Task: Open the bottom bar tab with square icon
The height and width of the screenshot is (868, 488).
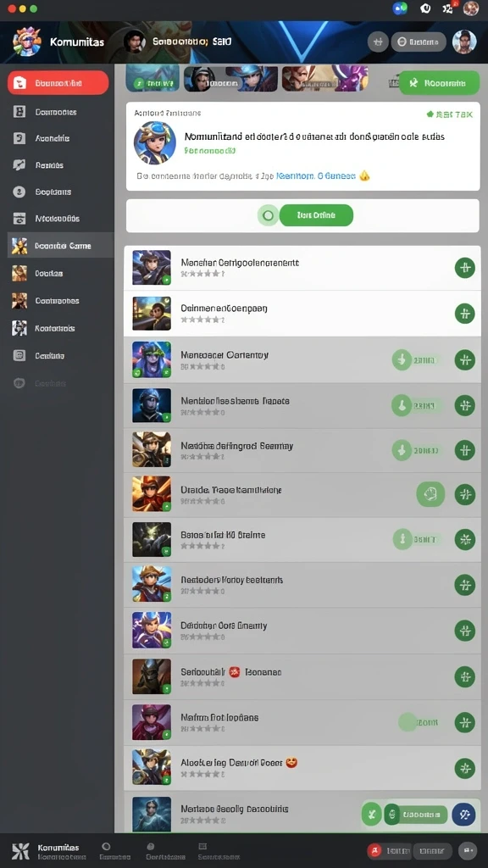Action: [x=219, y=851]
